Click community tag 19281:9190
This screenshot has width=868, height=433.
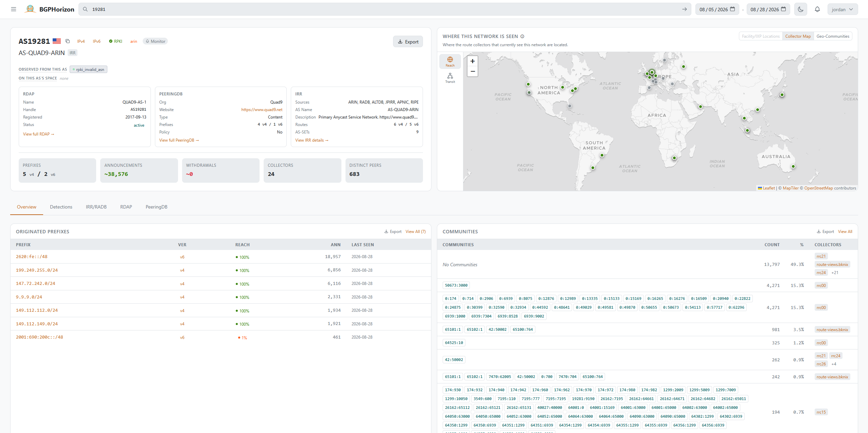coord(583,399)
